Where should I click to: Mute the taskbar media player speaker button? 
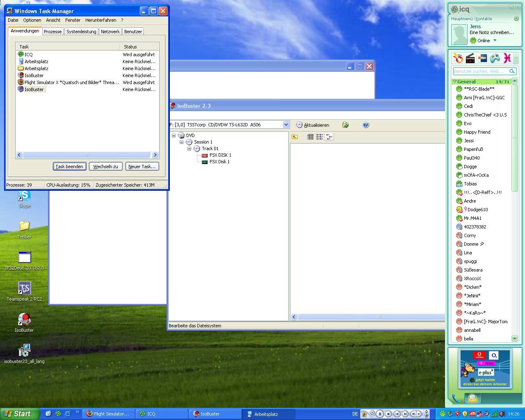coord(413,414)
